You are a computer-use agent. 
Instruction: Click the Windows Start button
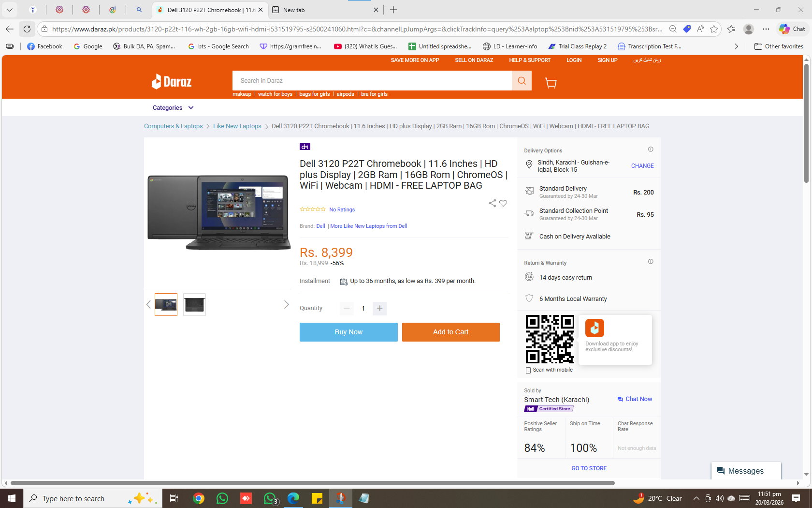pyautogui.click(x=12, y=498)
